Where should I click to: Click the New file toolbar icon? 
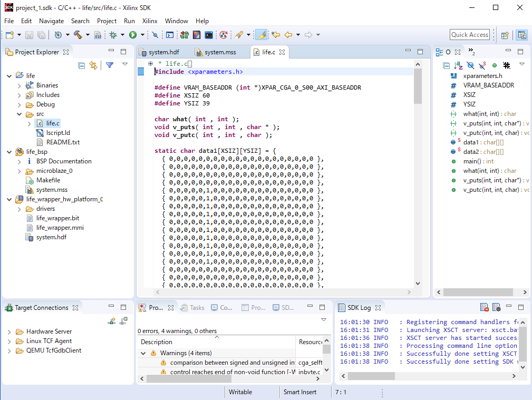[9, 35]
